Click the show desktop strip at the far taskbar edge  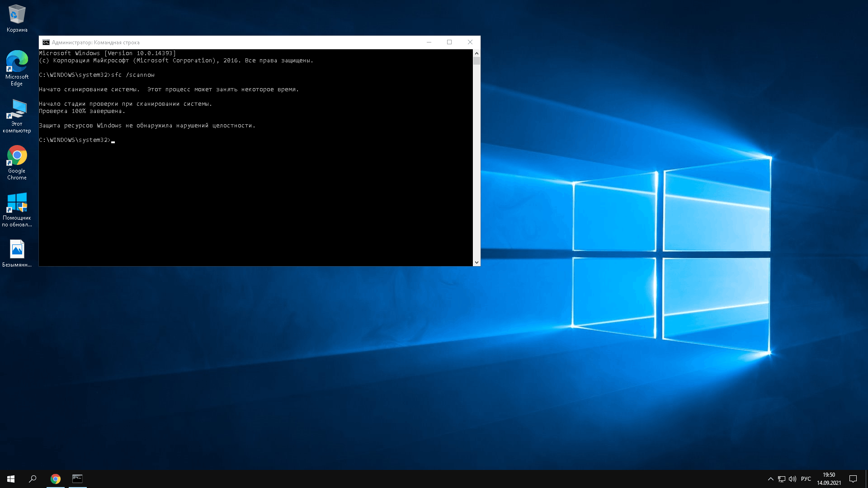pos(866,479)
